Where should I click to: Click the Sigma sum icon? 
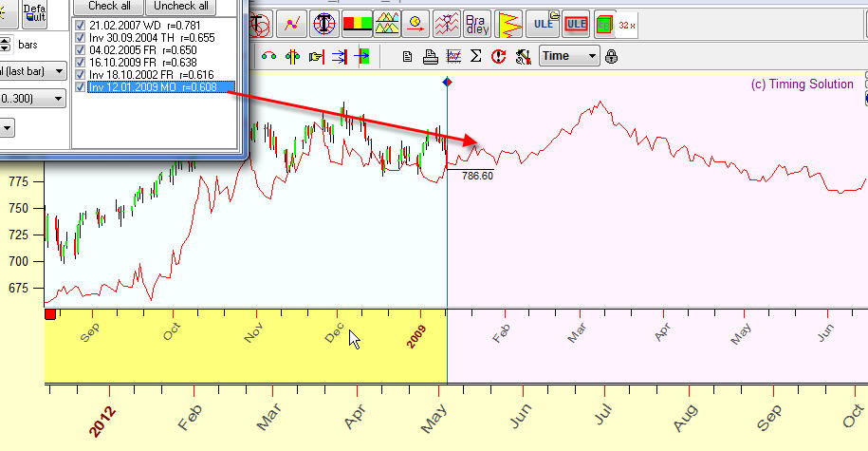[475, 56]
